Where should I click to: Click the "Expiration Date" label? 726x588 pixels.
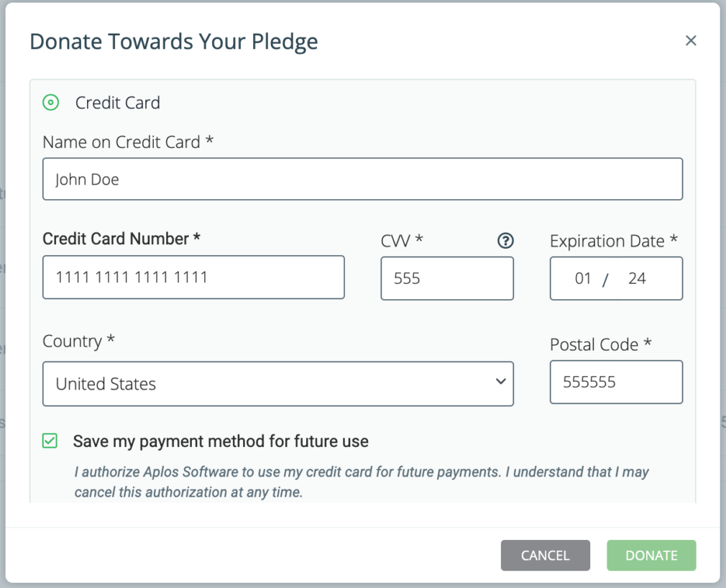613,242
